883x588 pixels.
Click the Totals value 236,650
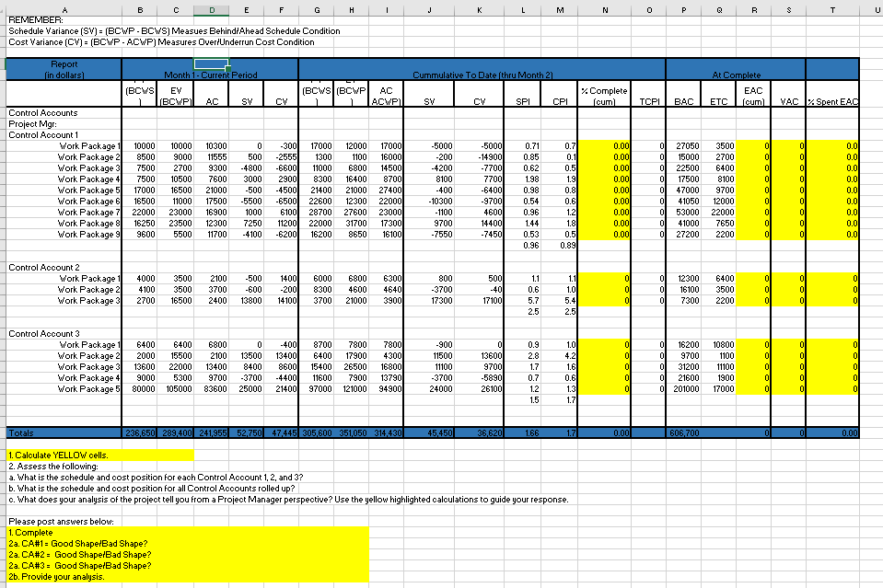[x=140, y=433]
